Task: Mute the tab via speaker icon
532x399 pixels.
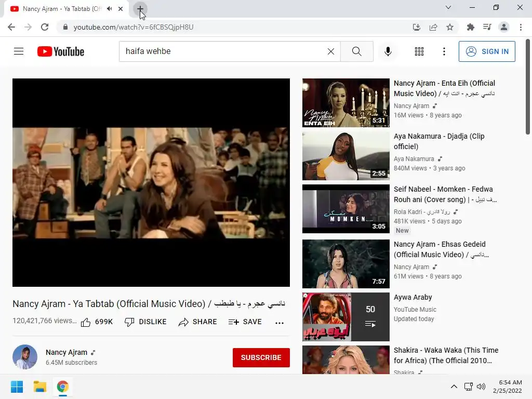Action: (109, 9)
